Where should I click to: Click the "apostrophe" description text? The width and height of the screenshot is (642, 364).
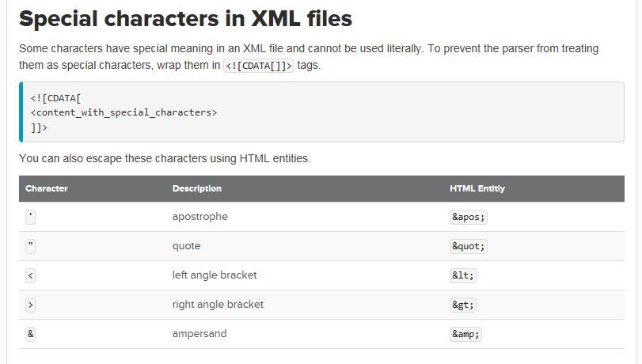tap(199, 217)
